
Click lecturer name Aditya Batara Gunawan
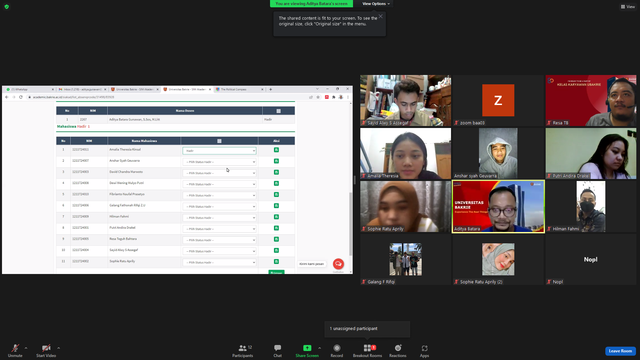pos(134,120)
